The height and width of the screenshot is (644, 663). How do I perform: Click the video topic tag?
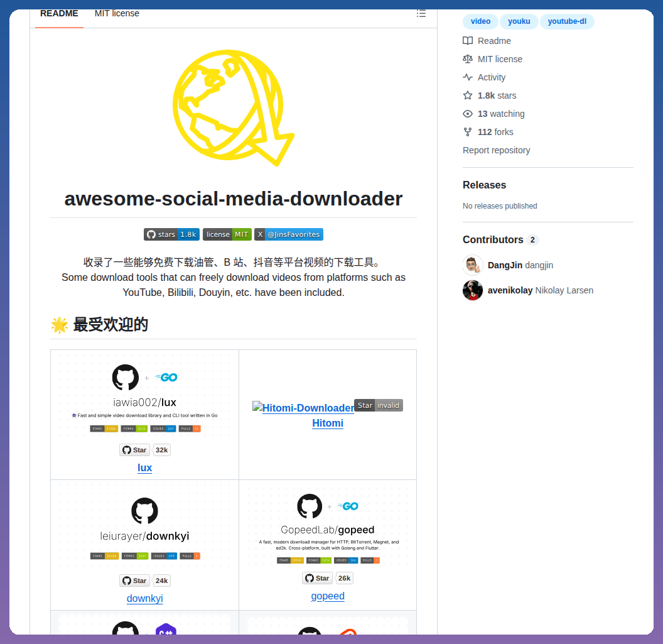pyautogui.click(x=480, y=21)
